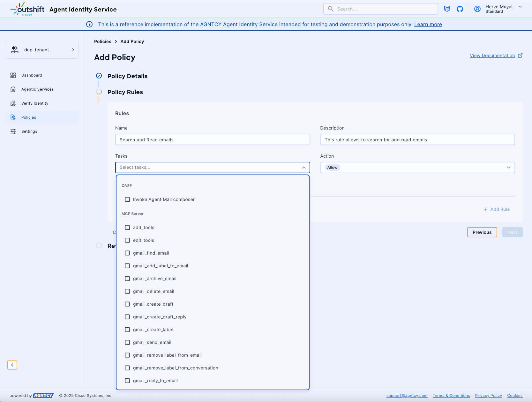
Task: Open View Documentation link
Action: pos(492,55)
